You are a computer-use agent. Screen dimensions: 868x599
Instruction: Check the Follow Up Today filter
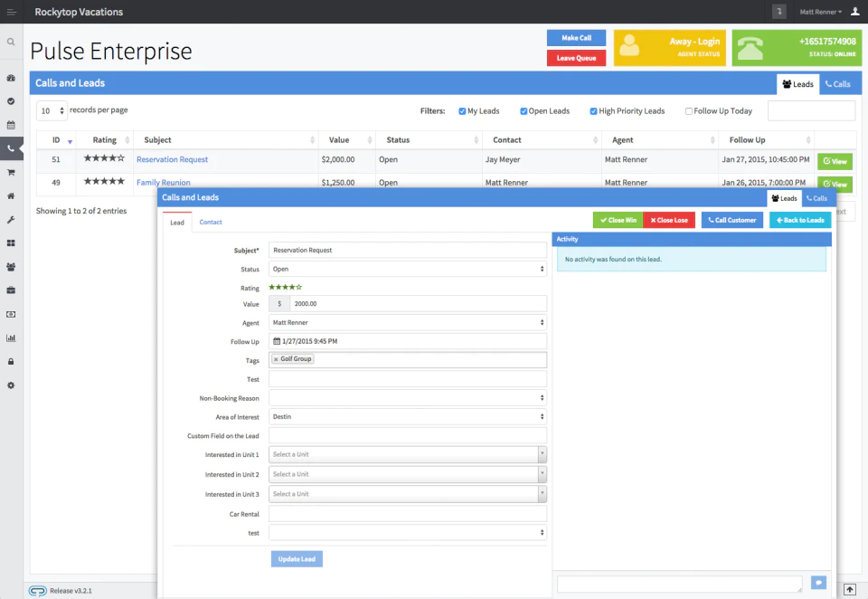(689, 111)
